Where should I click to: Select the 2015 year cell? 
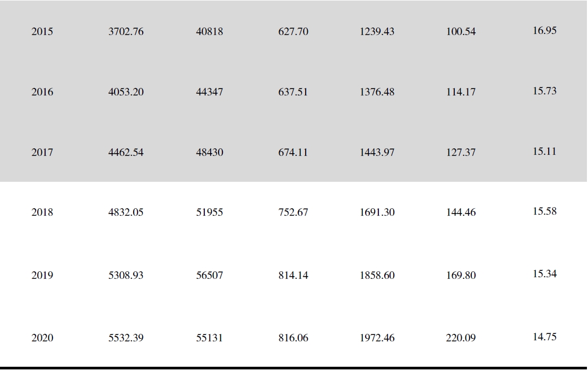coord(42,31)
